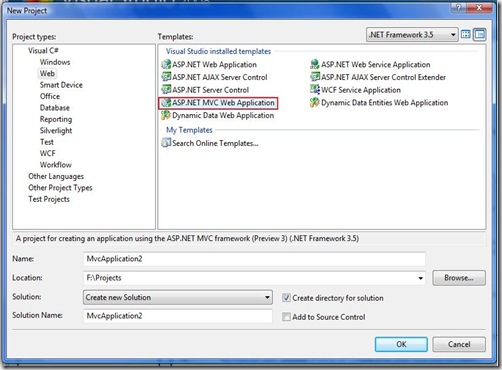Click the Cancel button

click(459, 344)
